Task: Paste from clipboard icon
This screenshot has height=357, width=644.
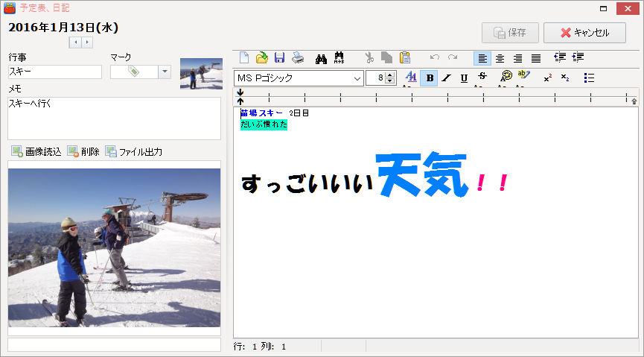Action: point(405,57)
